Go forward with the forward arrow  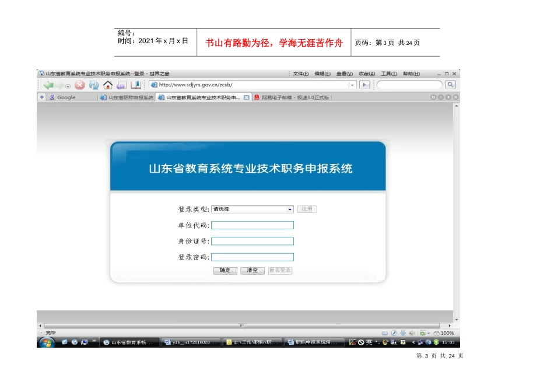(x=59, y=85)
